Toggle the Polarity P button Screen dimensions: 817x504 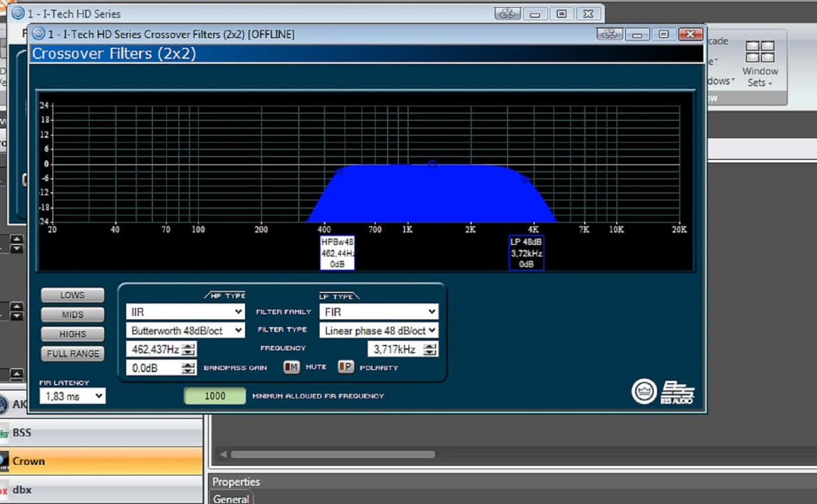[x=346, y=367]
